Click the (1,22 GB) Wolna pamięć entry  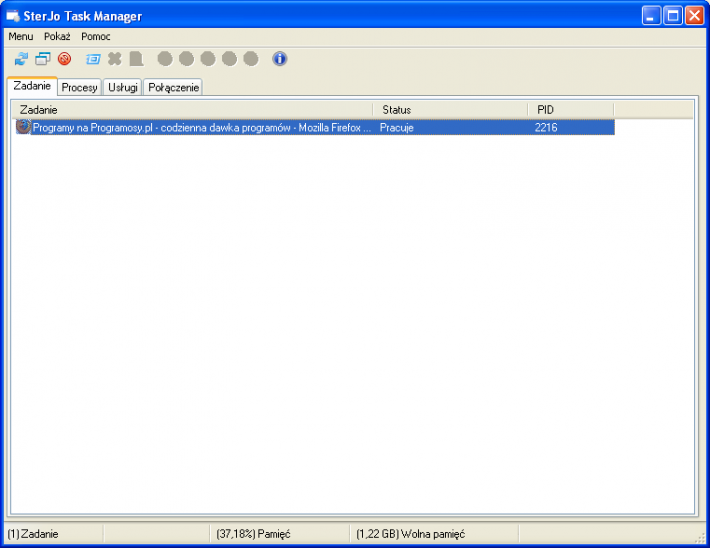point(410,534)
